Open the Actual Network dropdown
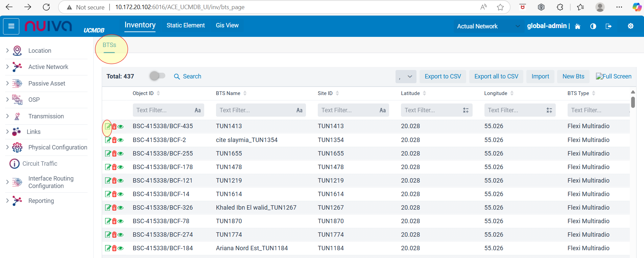 point(488,26)
